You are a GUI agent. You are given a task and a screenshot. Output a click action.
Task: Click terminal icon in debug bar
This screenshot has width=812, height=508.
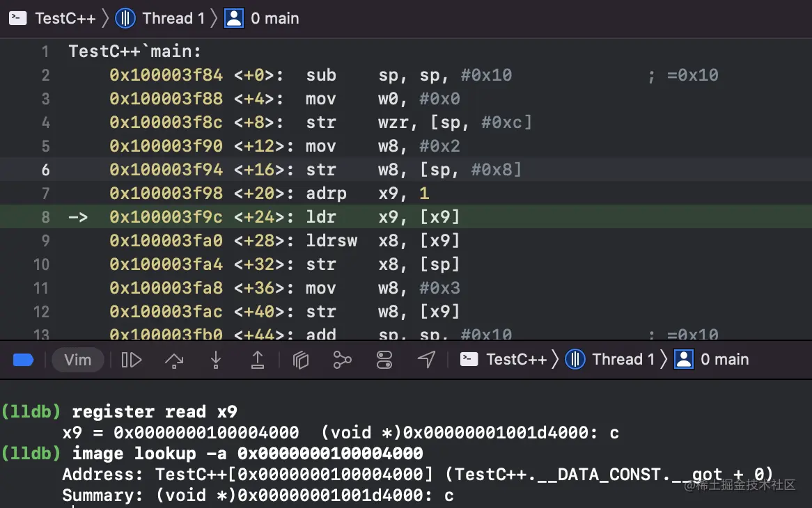pos(469,359)
